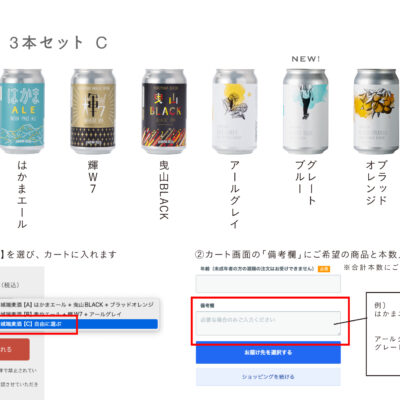
Task: Click the blue お届け先を選択する button
Action: click(x=268, y=352)
